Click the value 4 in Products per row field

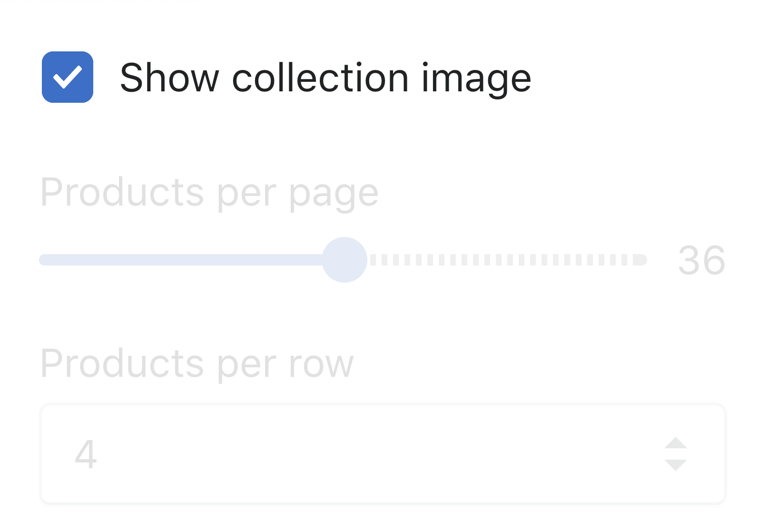[86, 454]
